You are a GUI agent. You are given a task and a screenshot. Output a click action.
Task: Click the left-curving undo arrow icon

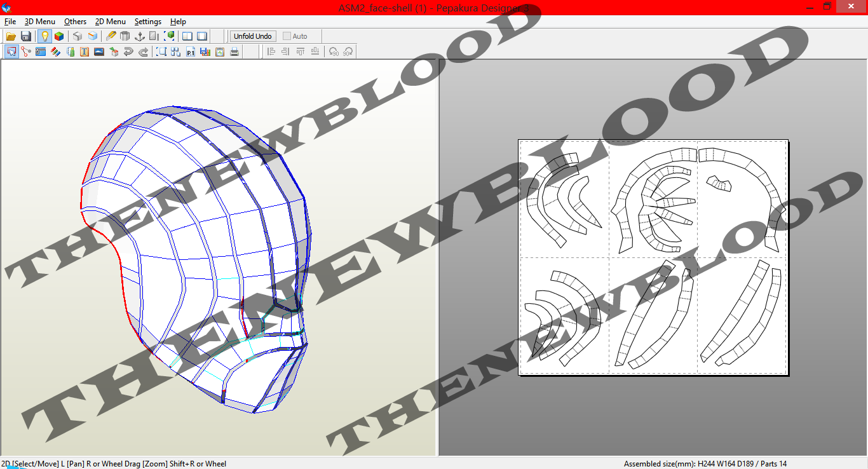128,51
